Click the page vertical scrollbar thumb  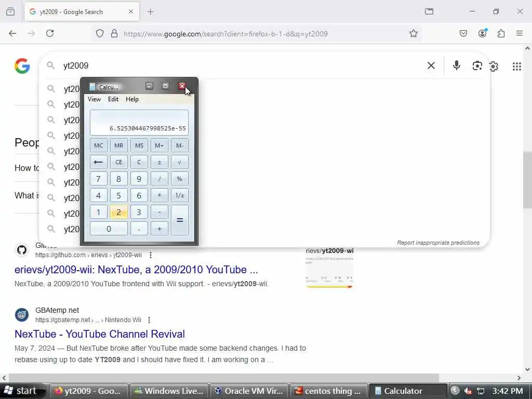(x=527, y=180)
